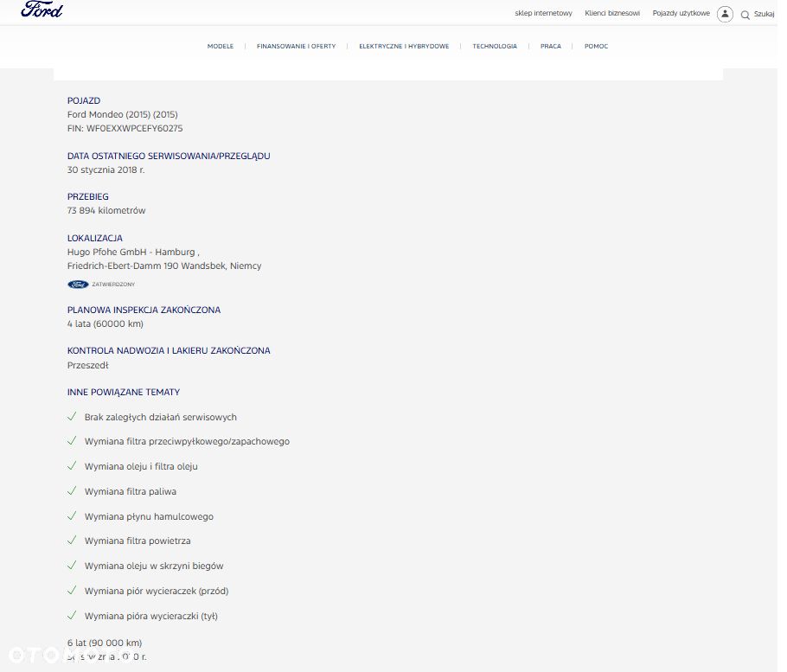Click the checkmark beside Wymiana pióra wycieraczki (tył)
Viewport: 787px width, 672px height.
tap(72, 615)
